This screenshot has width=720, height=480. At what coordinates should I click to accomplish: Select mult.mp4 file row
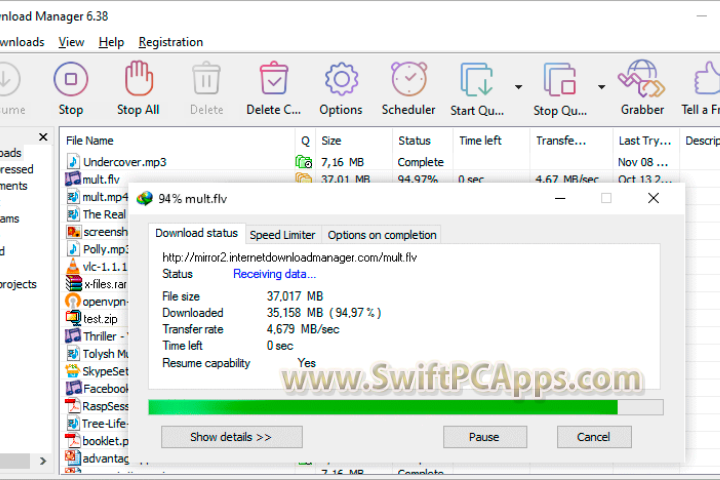[x=96, y=197]
